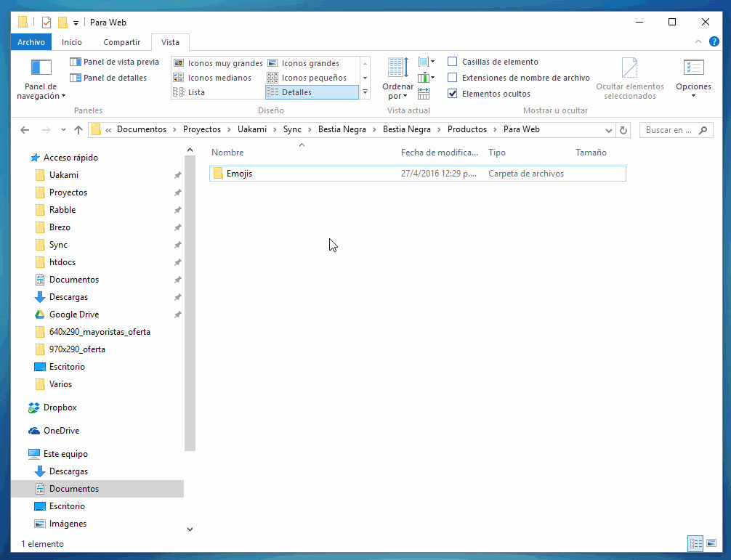Open Opciones button
This screenshot has height=560, width=731.
click(693, 78)
